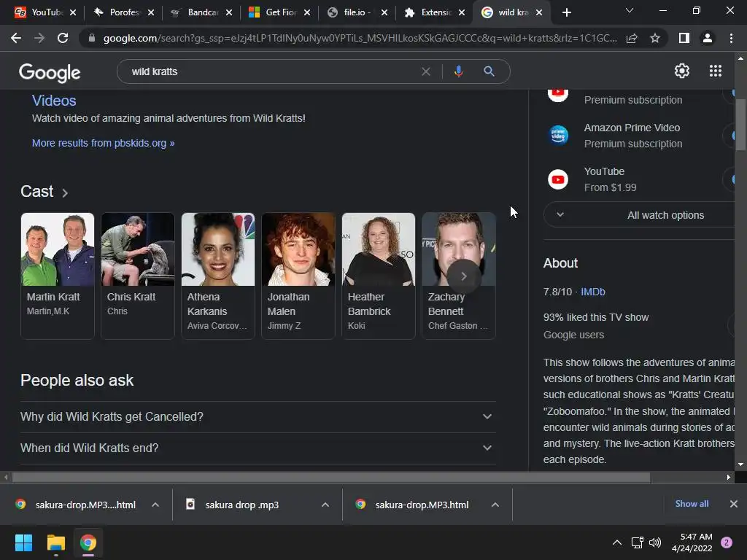Switch to the YouTube tab

[40, 12]
